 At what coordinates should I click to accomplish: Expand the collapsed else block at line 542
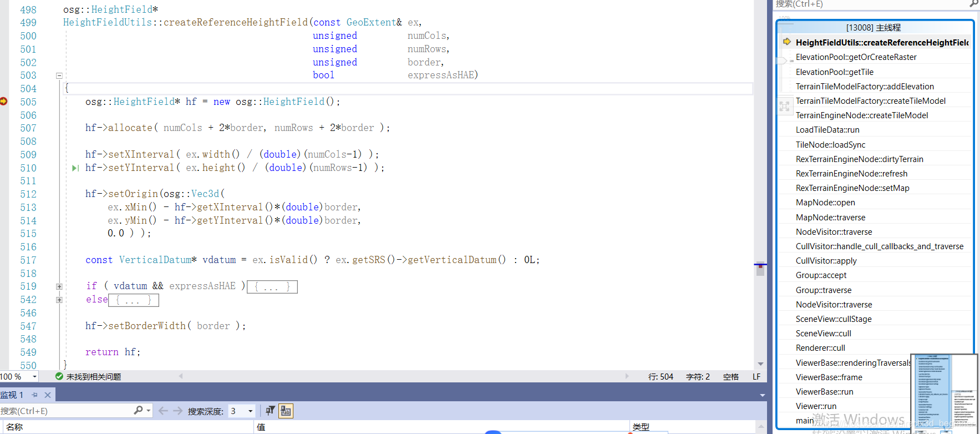59,300
